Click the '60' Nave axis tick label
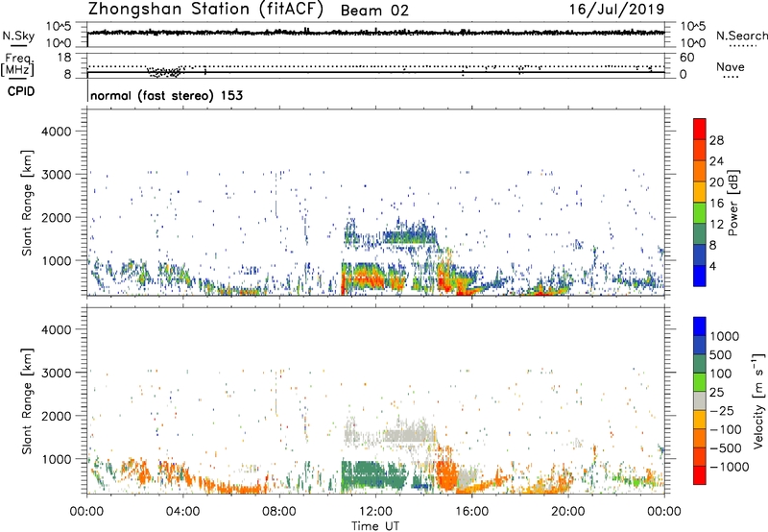The image size is (768, 532). pos(686,58)
